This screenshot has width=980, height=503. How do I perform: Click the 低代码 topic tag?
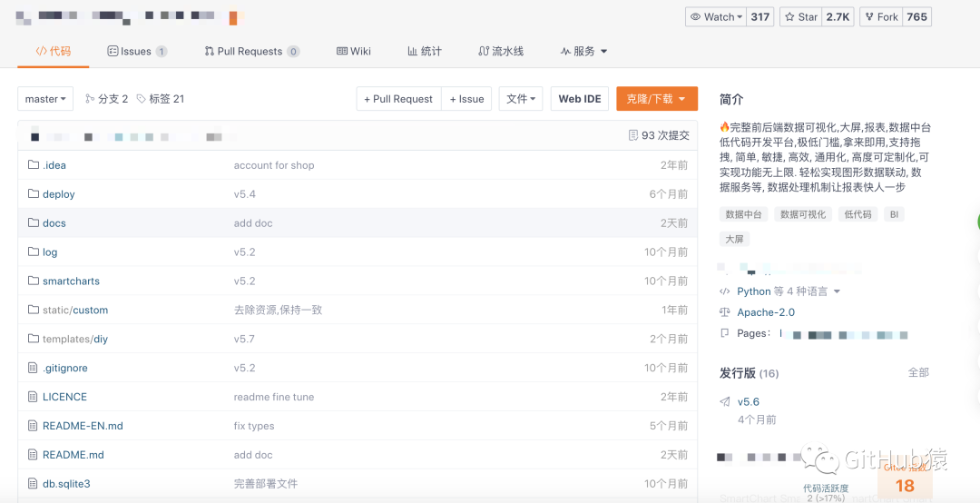coord(858,214)
